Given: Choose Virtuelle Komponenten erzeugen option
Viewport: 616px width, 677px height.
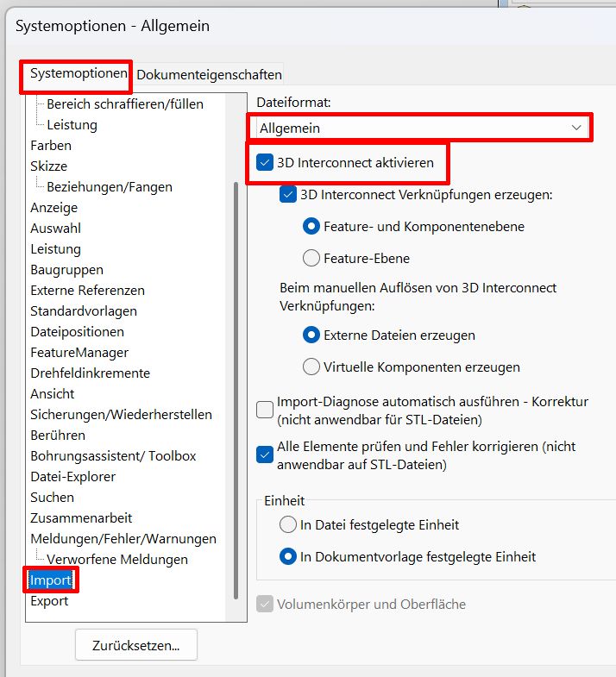Looking at the screenshot, I should click(x=311, y=367).
